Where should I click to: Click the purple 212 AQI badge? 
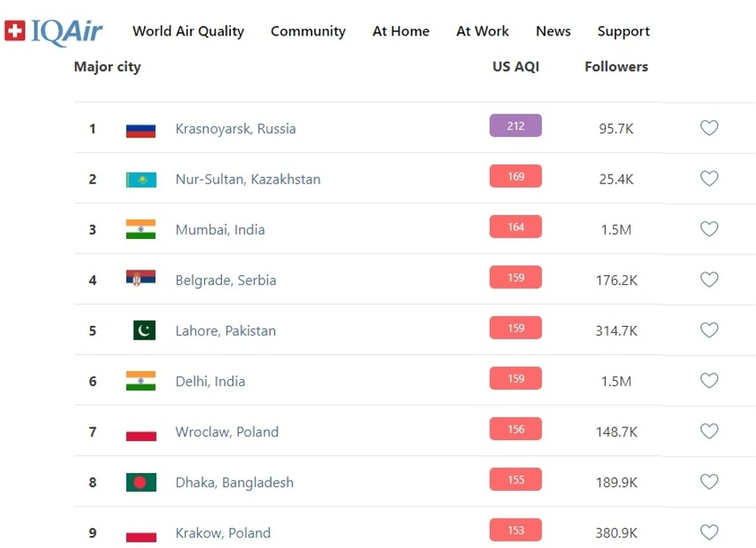(x=516, y=126)
